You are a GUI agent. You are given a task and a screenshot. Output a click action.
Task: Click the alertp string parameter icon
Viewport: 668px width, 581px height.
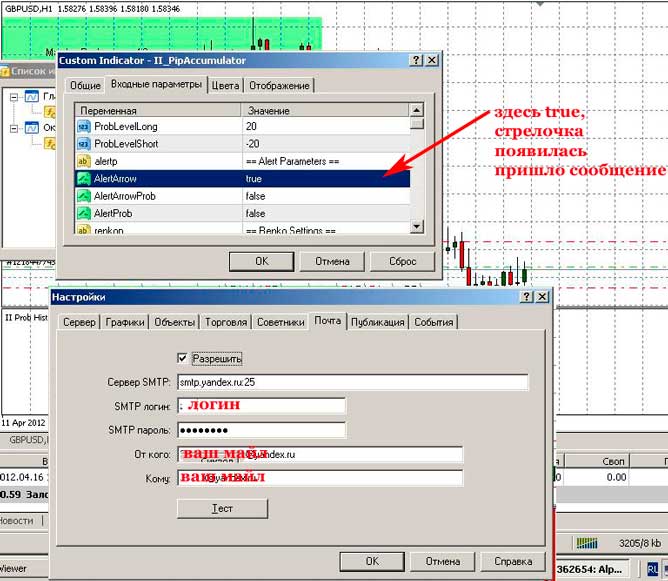click(84, 161)
